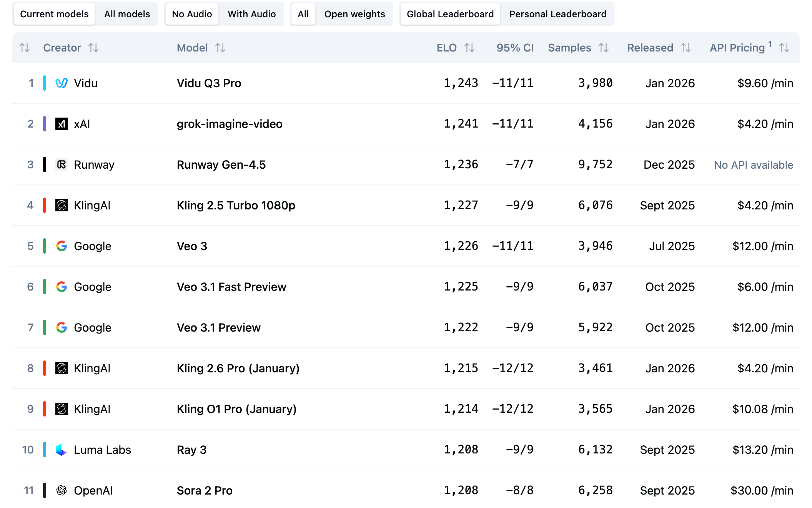This screenshot has width=812, height=508.
Task: Sort by API Pricing column arrows
Action: (x=784, y=48)
